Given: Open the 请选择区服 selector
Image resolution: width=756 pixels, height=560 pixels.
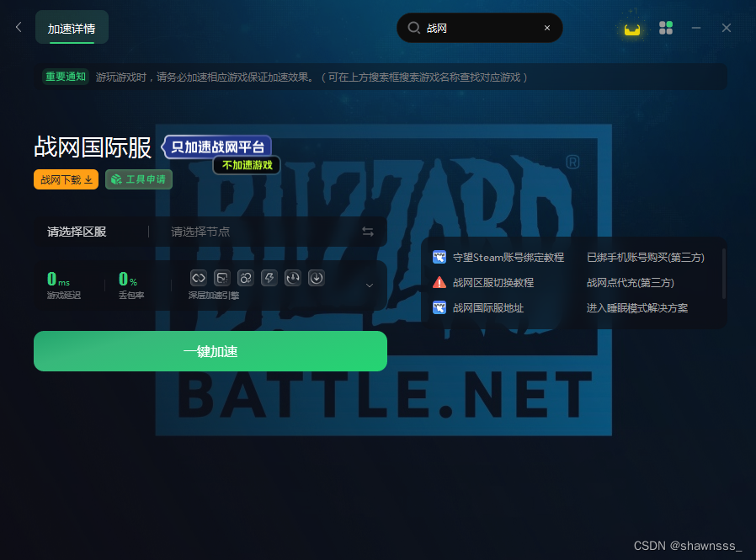Looking at the screenshot, I should (x=77, y=232).
